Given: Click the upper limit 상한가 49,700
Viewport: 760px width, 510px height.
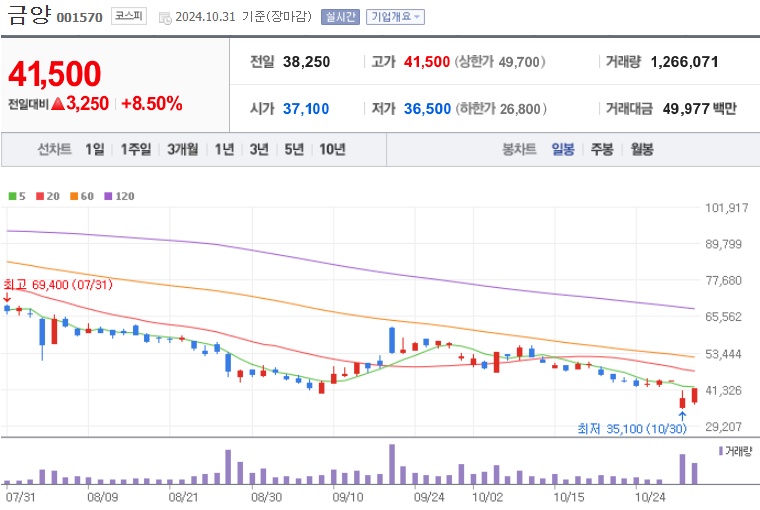Looking at the screenshot, I should click(x=500, y=62).
